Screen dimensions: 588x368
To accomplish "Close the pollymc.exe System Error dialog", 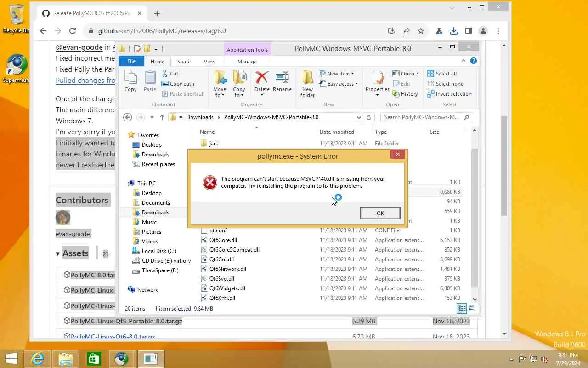I will (x=397, y=155).
